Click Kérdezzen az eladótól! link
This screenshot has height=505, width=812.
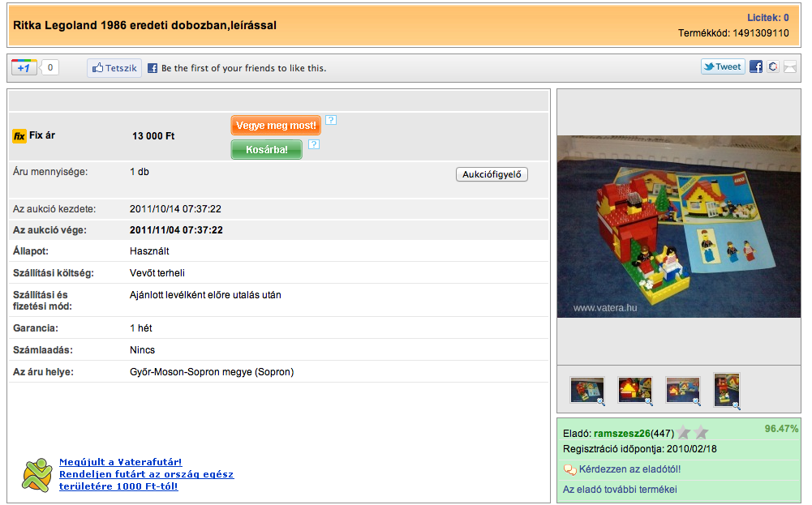(629, 469)
